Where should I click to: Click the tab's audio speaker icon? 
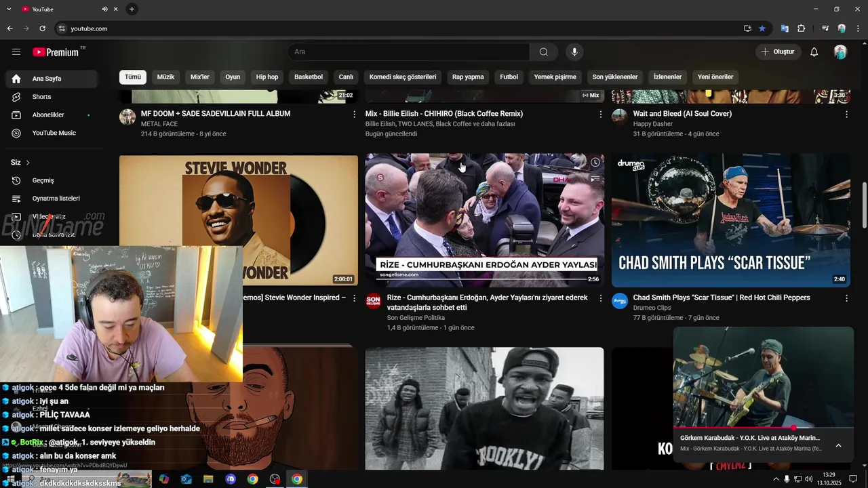click(x=104, y=9)
